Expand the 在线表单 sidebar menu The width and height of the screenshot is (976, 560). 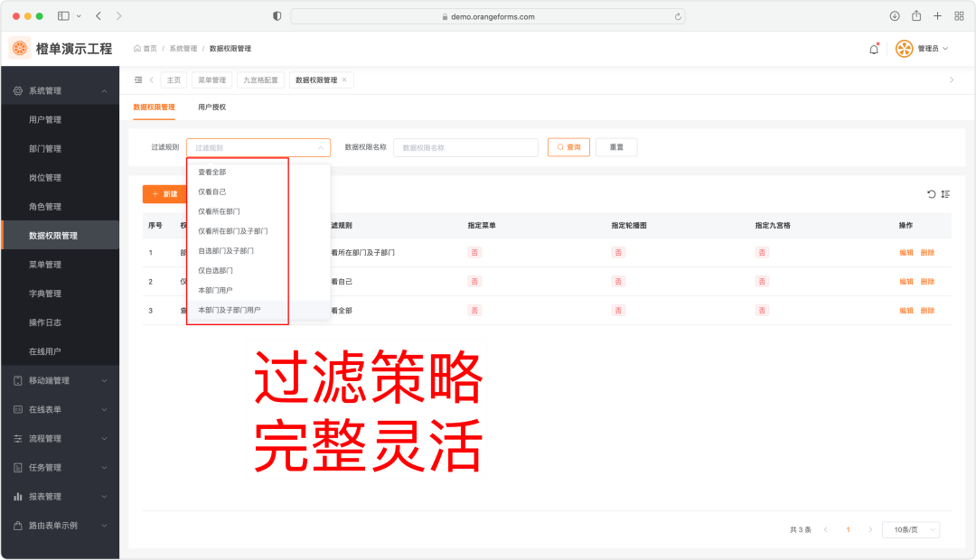[61, 409]
